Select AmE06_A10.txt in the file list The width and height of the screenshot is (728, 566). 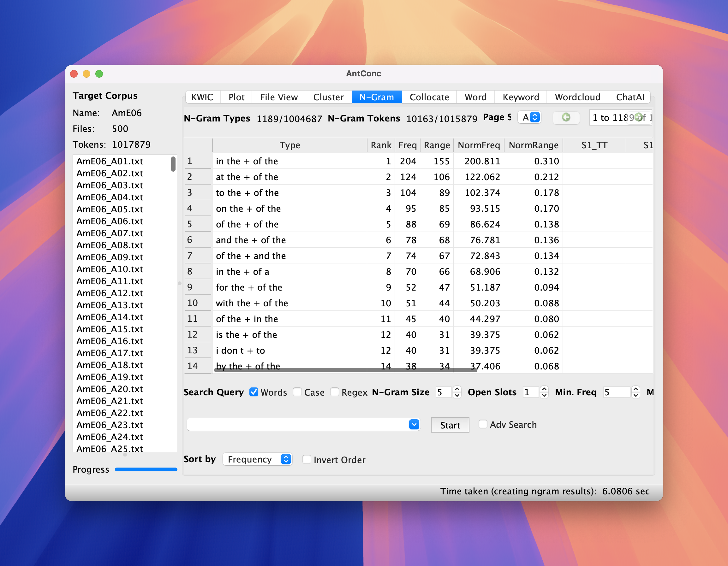point(110,269)
